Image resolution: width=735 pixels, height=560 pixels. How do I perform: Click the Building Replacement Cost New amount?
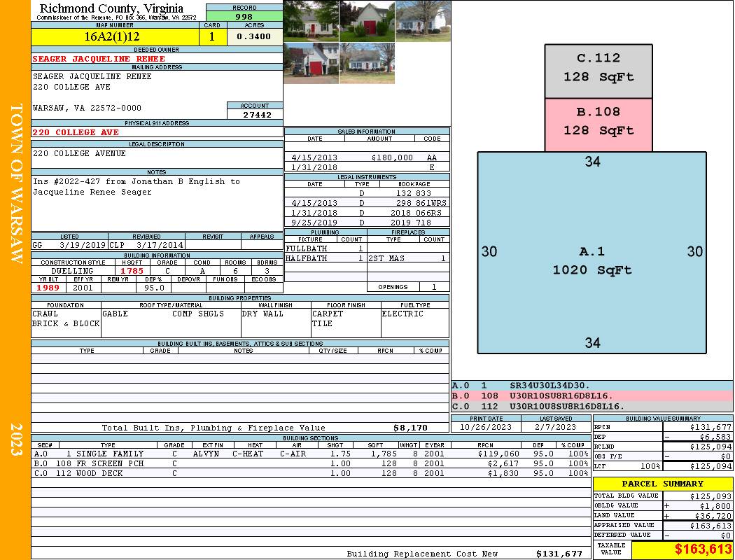point(559,554)
